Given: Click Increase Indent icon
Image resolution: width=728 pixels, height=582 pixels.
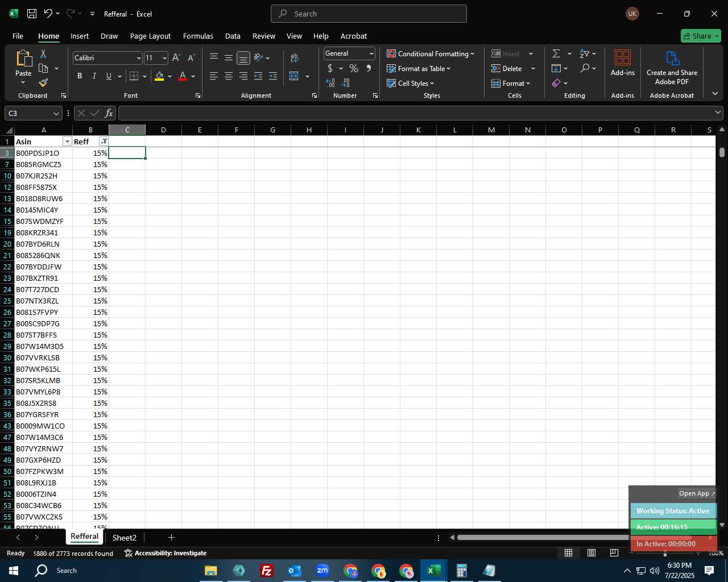Looking at the screenshot, I should pyautogui.click(x=273, y=76).
